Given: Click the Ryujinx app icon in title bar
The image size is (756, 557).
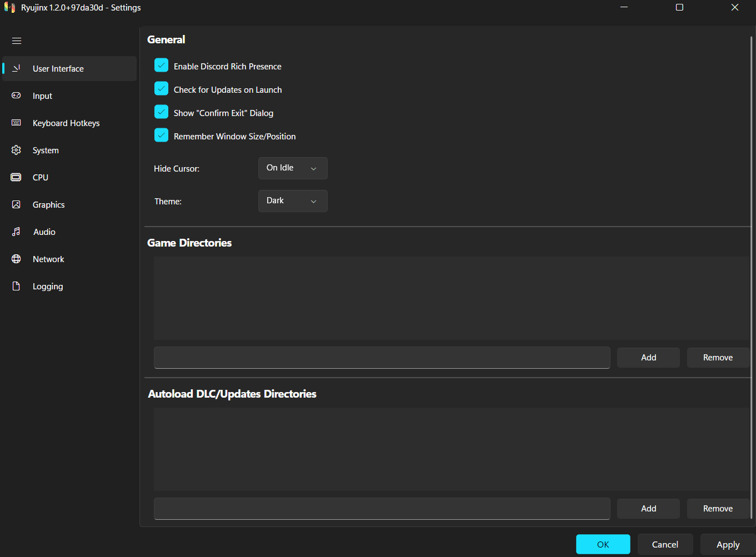Looking at the screenshot, I should (9, 8).
